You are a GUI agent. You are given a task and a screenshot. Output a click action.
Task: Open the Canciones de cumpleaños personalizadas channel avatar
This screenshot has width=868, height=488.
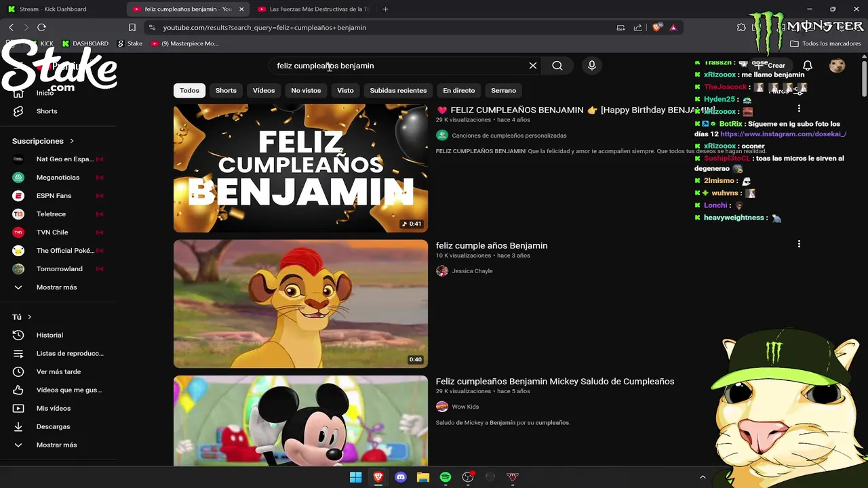point(442,136)
